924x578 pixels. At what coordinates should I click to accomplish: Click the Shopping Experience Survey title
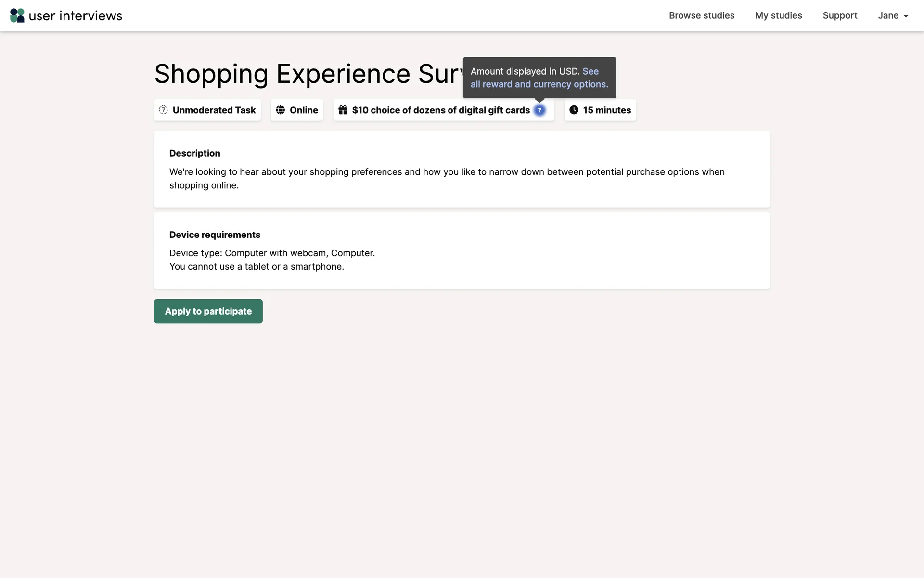tap(308, 74)
